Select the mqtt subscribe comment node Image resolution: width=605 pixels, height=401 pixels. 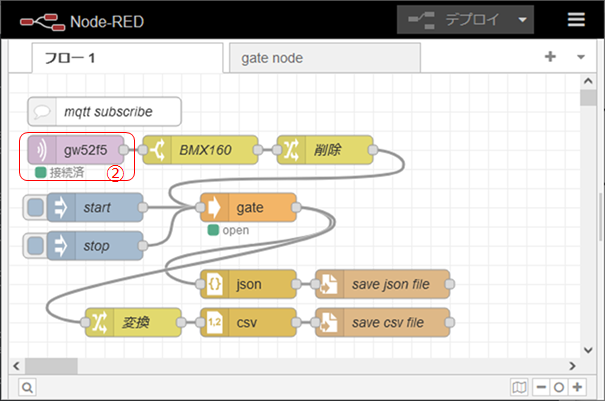click(105, 111)
